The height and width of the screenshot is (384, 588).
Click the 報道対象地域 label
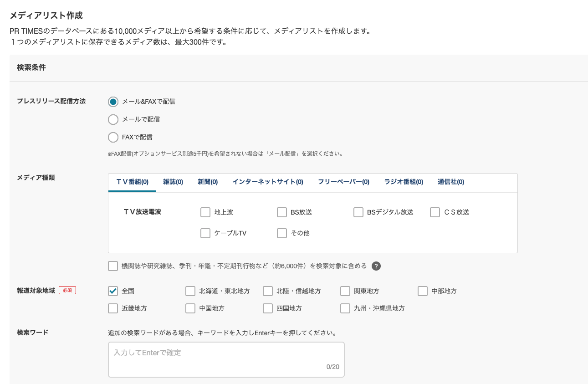36,290
